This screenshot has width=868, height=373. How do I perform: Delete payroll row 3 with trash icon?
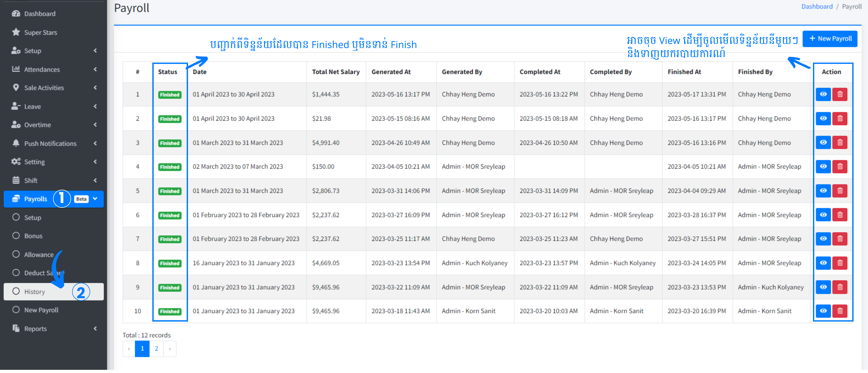click(x=840, y=143)
